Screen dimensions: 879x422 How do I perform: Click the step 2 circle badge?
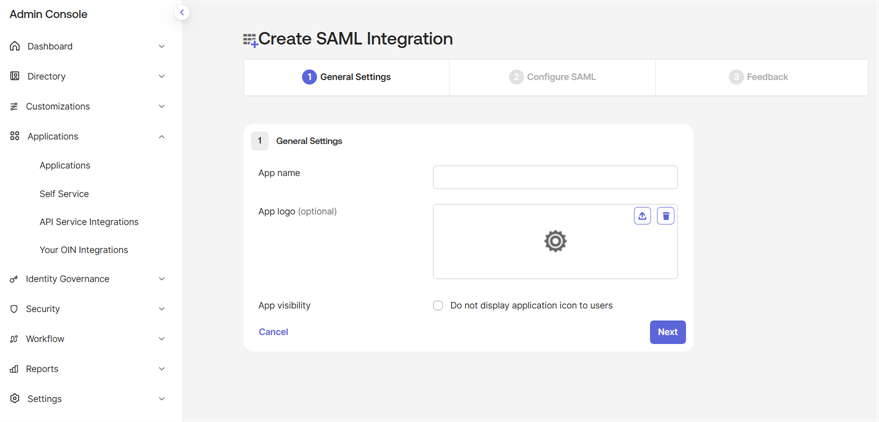click(x=516, y=77)
